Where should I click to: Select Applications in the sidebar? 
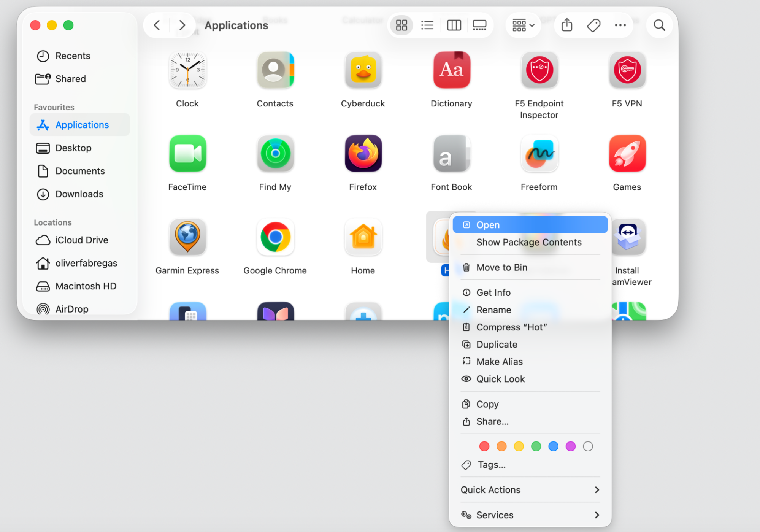[x=80, y=125]
